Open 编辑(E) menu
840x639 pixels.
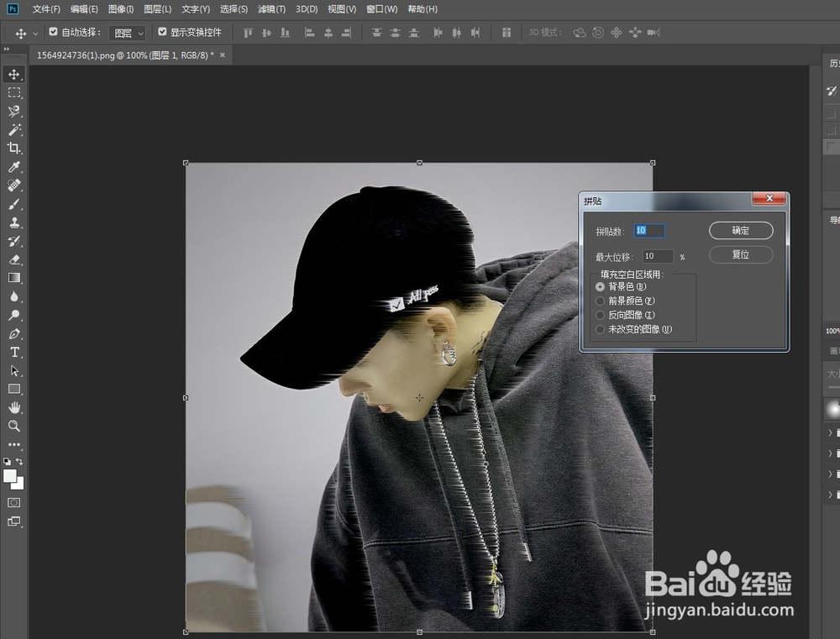tap(84, 9)
